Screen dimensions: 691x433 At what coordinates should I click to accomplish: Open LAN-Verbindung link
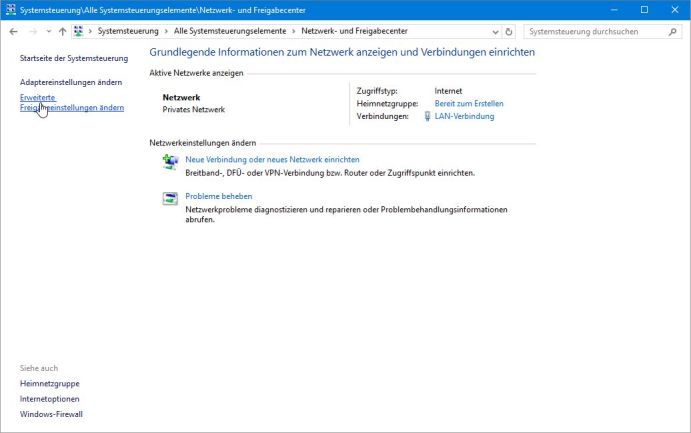[x=464, y=116]
